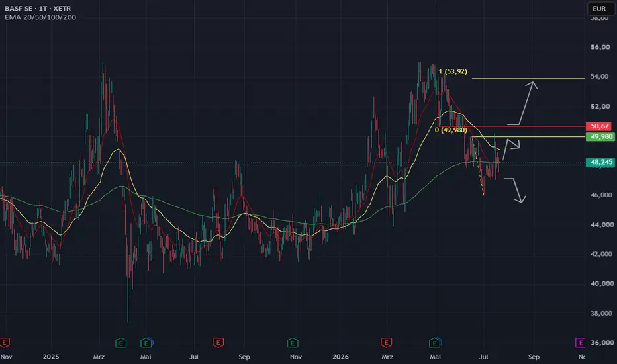This screenshot has width=617, height=364.
Task: Open the green earnings marker above Nov 2025
Action: 293,343
